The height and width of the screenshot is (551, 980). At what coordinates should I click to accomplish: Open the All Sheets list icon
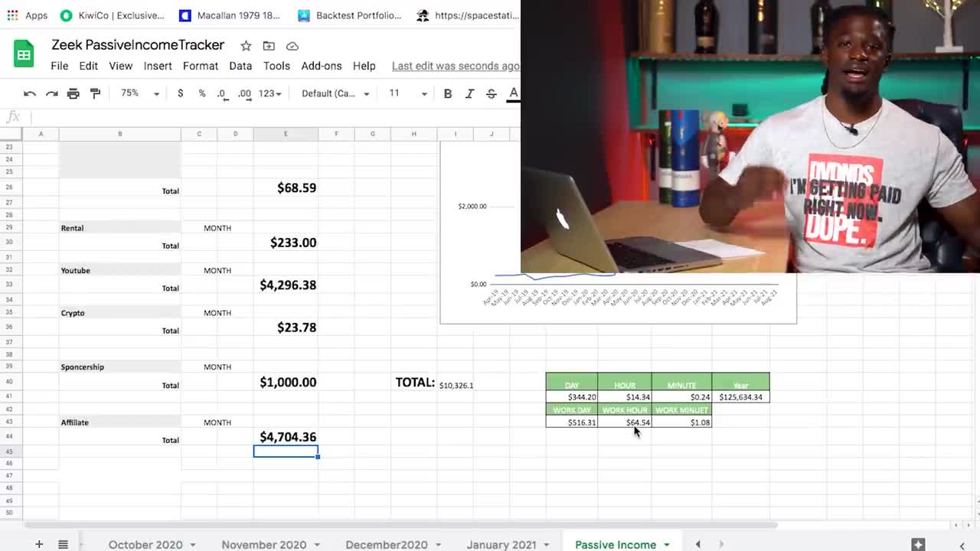pyautogui.click(x=63, y=544)
